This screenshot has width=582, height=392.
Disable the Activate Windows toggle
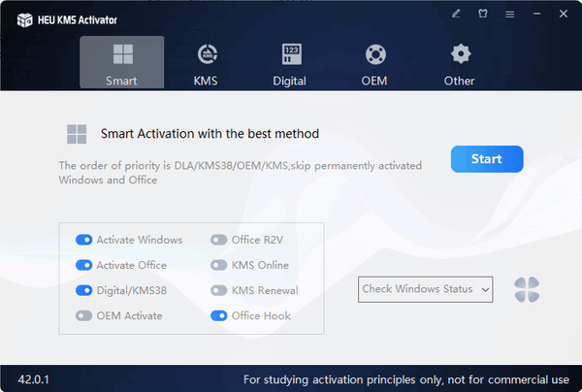click(x=83, y=240)
